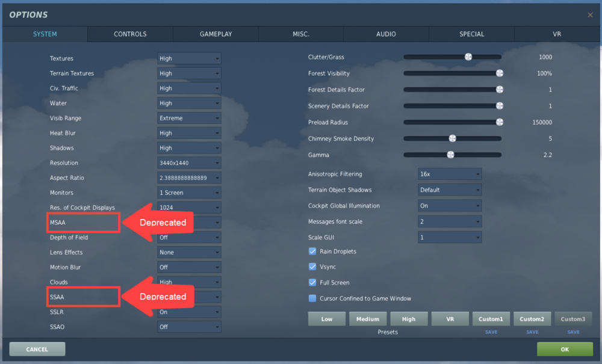This screenshot has height=364, width=602.
Task: Switch to the VR tab
Action: (x=557, y=34)
